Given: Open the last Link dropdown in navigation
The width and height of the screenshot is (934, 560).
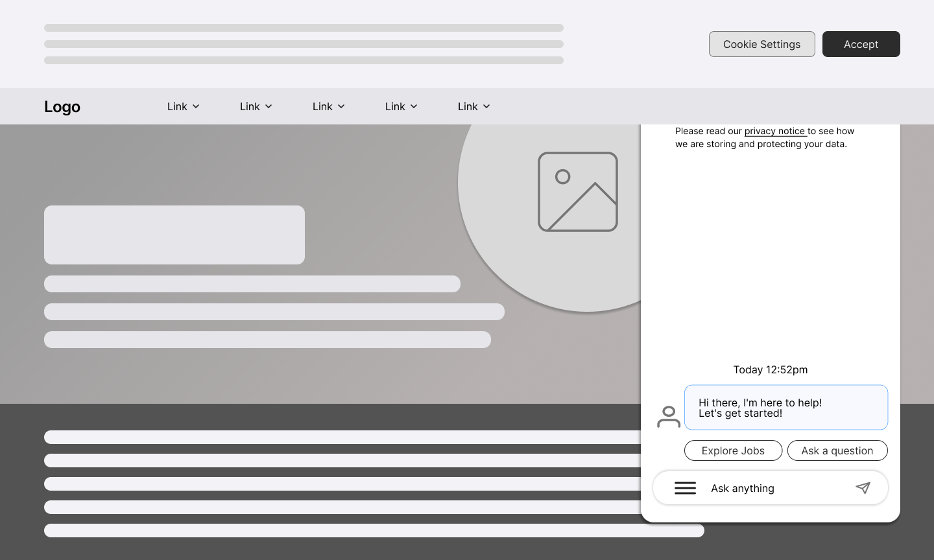Looking at the screenshot, I should click(x=473, y=106).
